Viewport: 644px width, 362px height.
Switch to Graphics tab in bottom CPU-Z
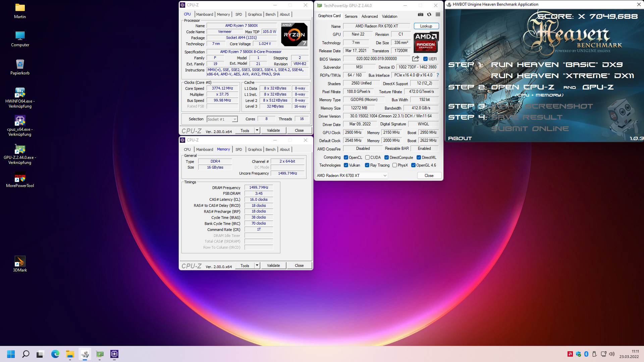pos(255,149)
